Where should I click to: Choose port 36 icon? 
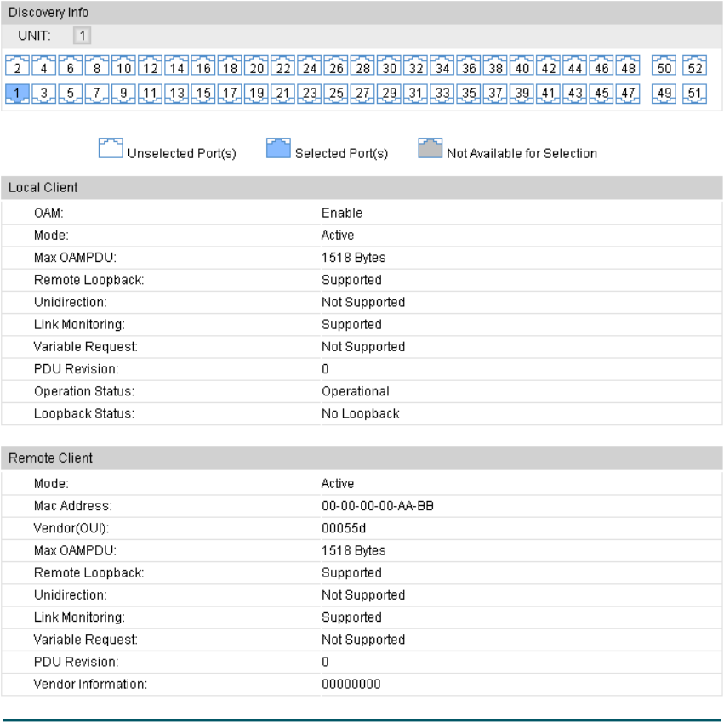pos(469,65)
